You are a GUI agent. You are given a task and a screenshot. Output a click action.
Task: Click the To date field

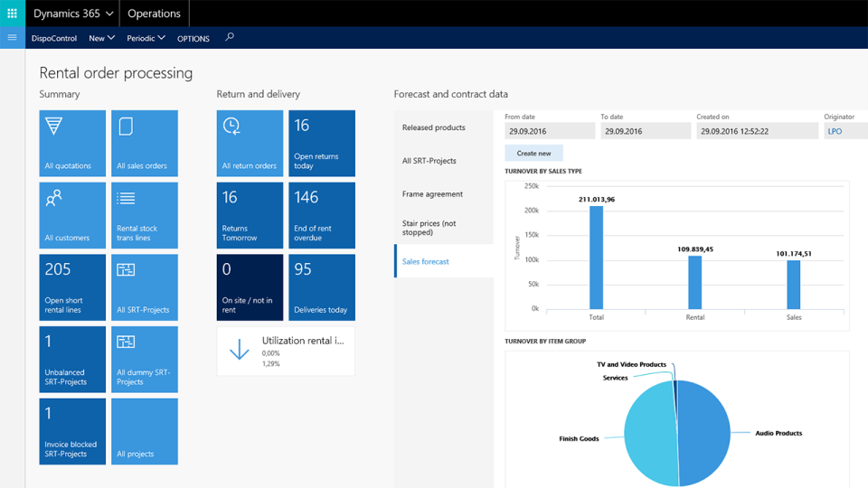tap(646, 131)
